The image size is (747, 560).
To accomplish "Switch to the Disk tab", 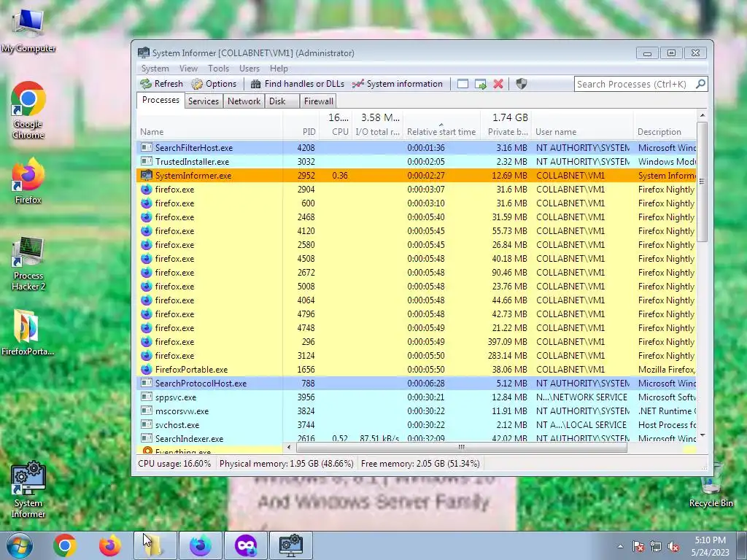I will click(282, 101).
